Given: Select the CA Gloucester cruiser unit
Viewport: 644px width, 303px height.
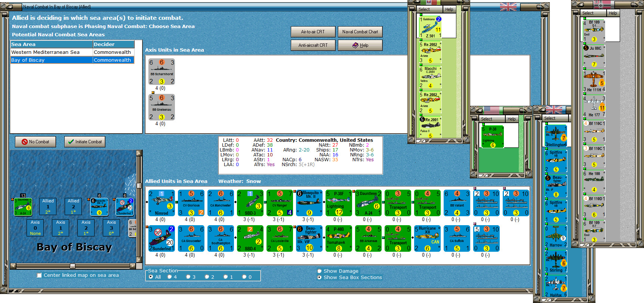Looking at the screenshot, I should [x=191, y=239].
